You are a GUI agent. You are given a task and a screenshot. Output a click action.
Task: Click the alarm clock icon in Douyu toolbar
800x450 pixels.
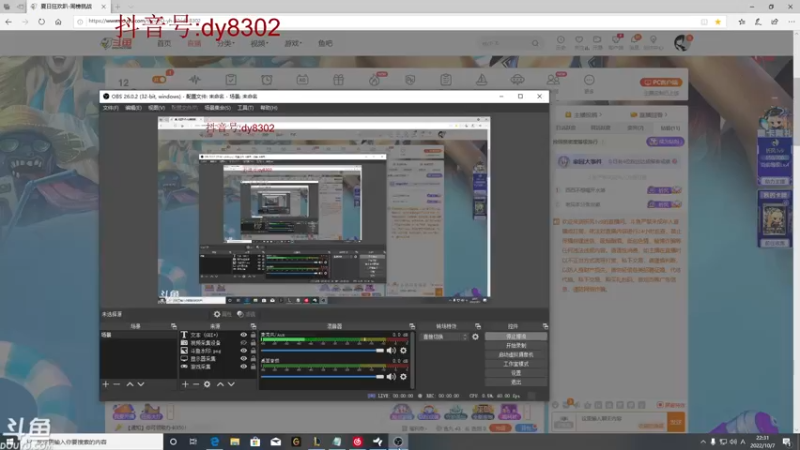[x=267, y=80]
